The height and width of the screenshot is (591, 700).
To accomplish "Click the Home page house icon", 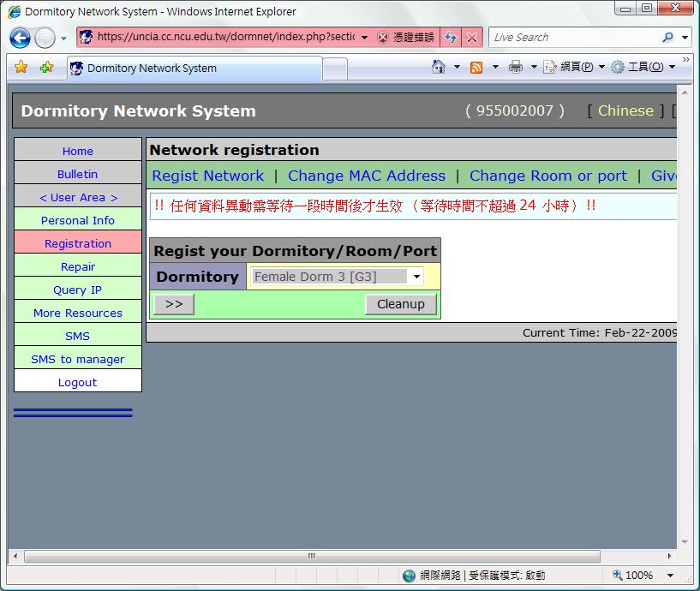I will point(440,67).
